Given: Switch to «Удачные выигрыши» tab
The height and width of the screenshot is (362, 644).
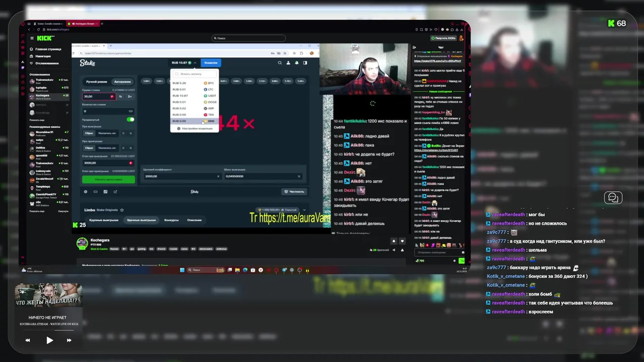Looking at the screenshot, I should 141,220.
